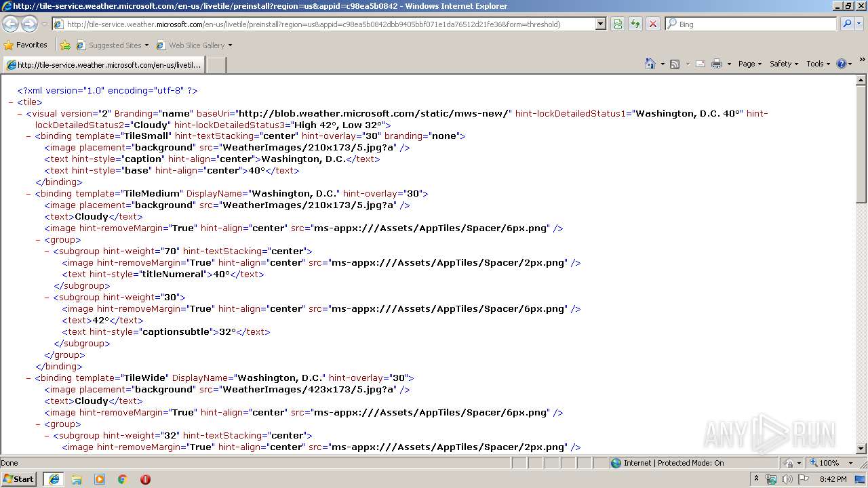
Task: Expand the Home button dropdown arrow
Action: click(661, 64)
